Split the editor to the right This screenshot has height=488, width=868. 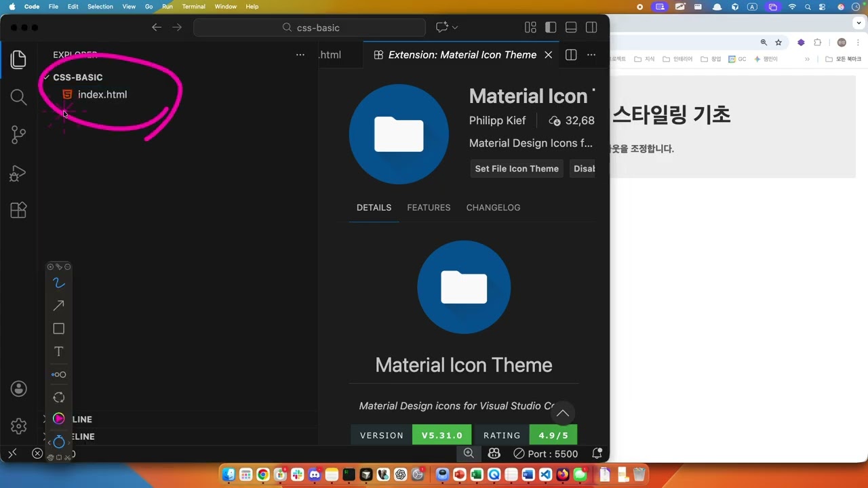tap(571, 55)
